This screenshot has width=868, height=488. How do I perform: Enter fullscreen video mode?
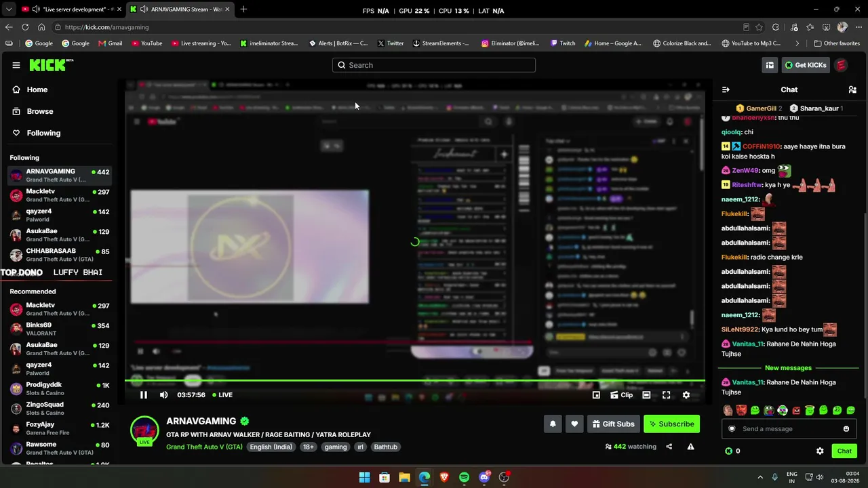667,395
